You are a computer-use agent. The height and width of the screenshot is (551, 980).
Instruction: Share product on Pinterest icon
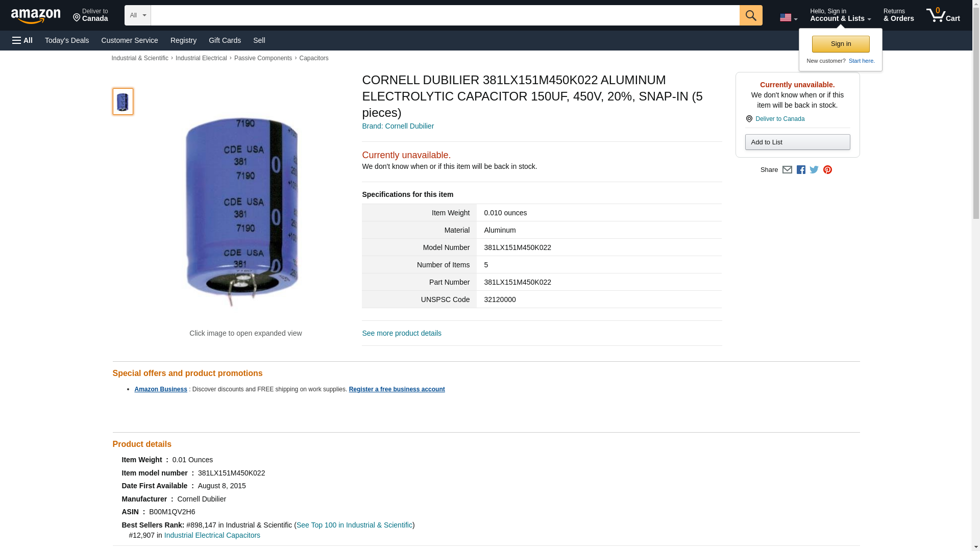827,170
